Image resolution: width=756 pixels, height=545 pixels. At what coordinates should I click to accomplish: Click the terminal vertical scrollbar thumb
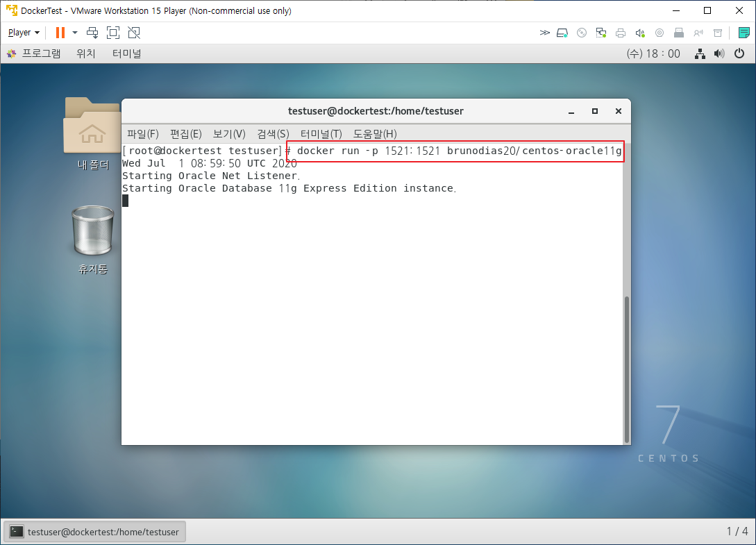point(627,369)
